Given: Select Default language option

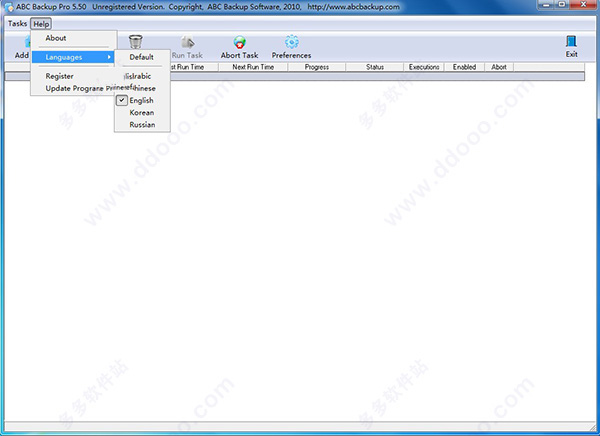Looking at the screenshot, I should click(142, 57).
